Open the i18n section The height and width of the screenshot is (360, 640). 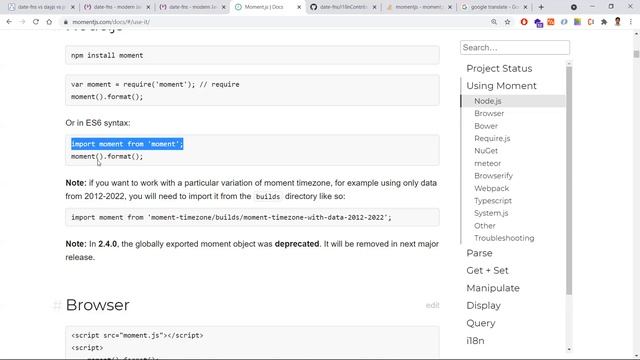[475, 340]
